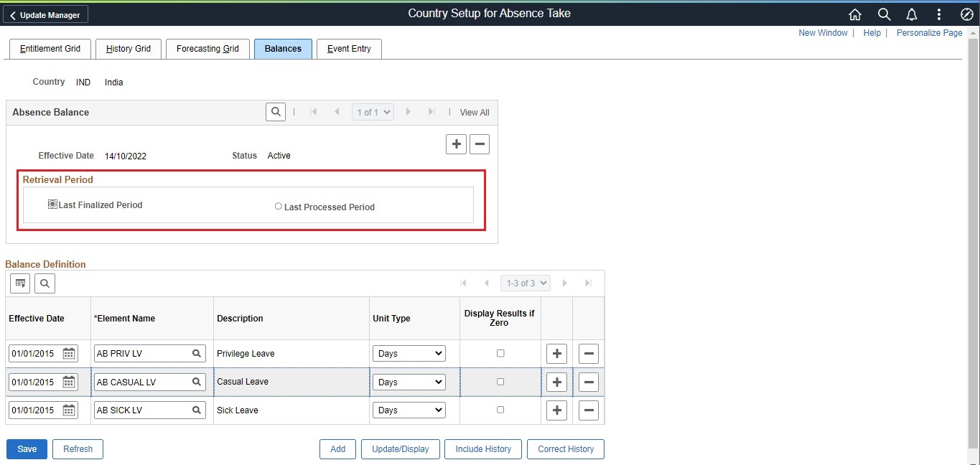
Task: Click the Save button
Action: [26, 448]
